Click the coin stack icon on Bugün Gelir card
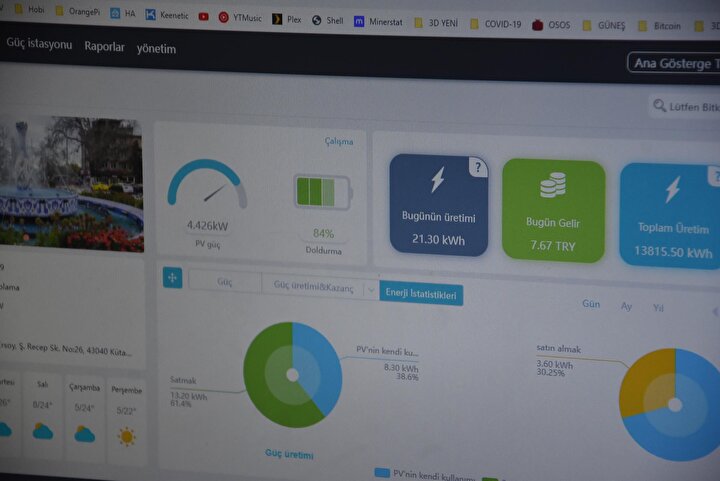The width and height of the screenshot is (720, 481). (553, 185)
